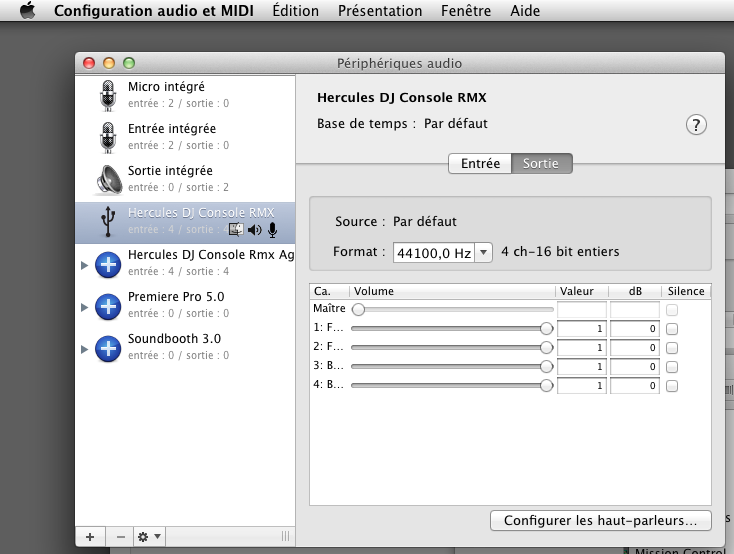Select the Micro intégré device row
The height and width of the screenshot is (554, 734).
point(185,95)
